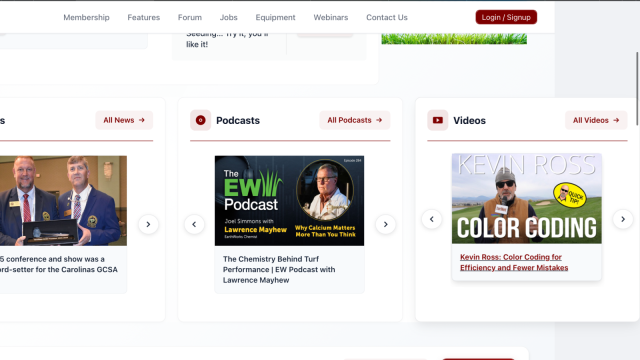Go to previous podcast with left arrow
This screenshot has height=360, width=640.
coord(194,224)
